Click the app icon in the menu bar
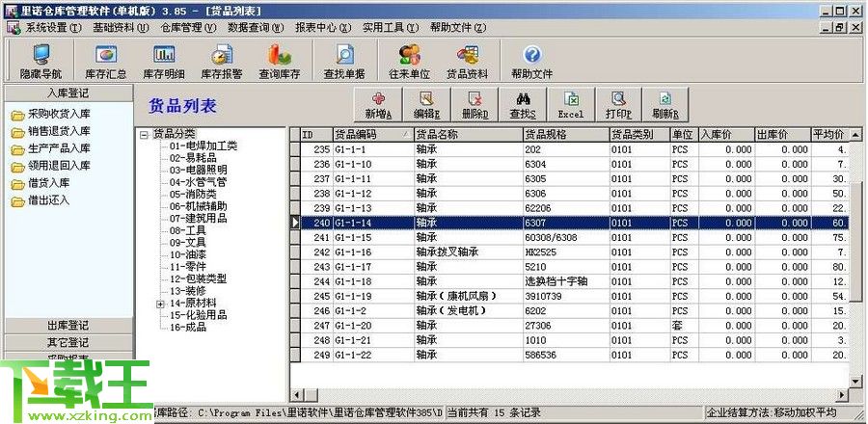 [14, 27]
